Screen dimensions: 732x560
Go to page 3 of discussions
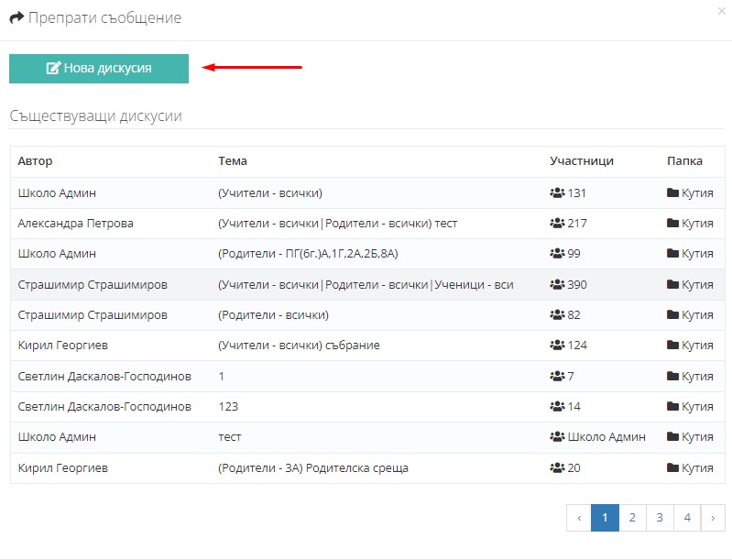tap(660, 518)
